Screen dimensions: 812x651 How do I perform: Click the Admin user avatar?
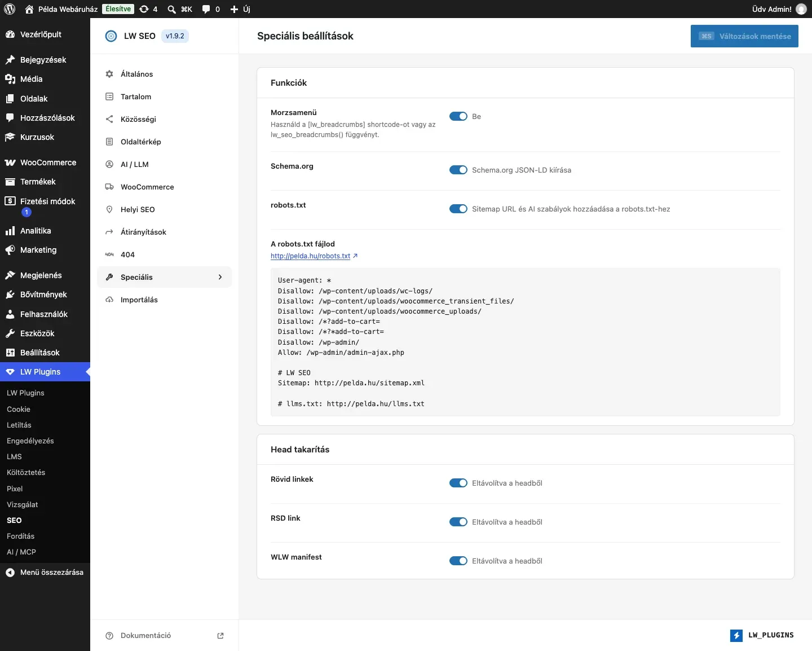click(801, 9)
